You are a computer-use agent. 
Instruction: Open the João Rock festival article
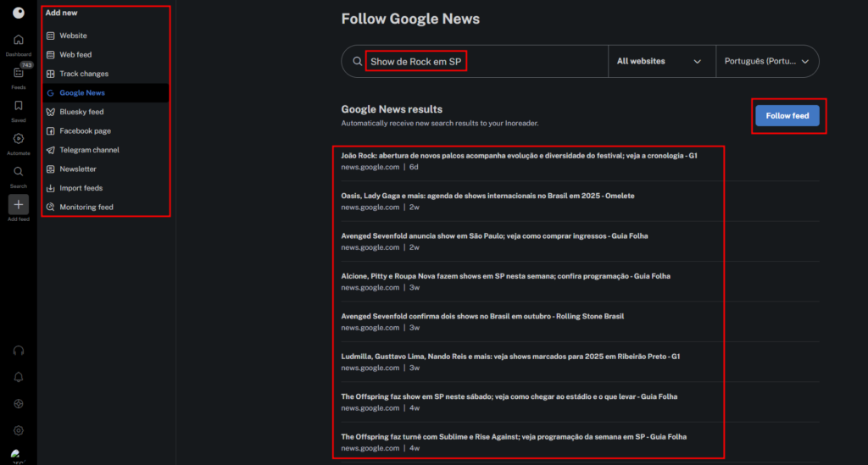519,156
